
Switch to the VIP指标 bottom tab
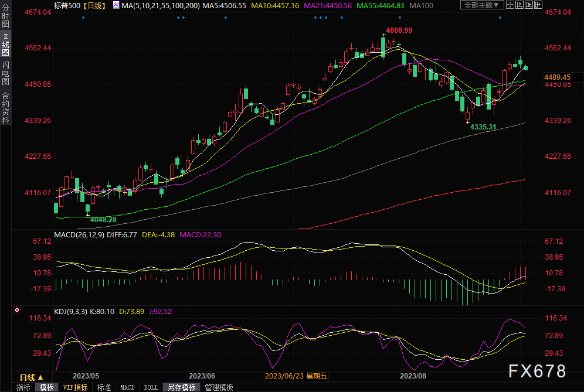[x=75, y=387]
